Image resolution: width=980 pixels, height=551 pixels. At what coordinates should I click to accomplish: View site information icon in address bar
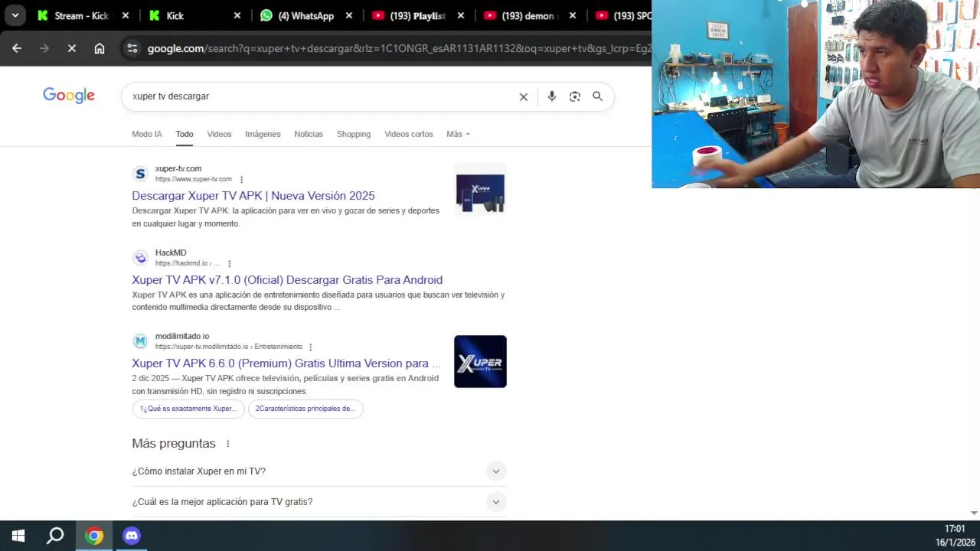tap(132, 48)
